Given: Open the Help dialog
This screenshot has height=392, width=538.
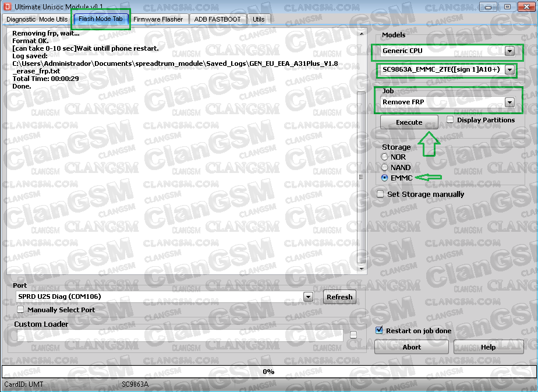Looking at the screenshot, I should coord(489,347).
